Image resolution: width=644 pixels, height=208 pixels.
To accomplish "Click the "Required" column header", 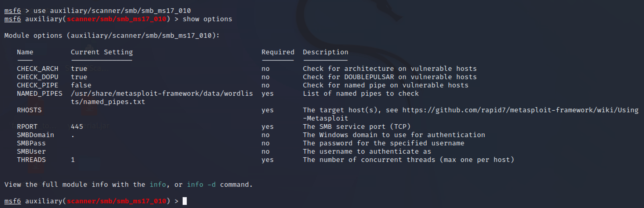I will 278,52.
